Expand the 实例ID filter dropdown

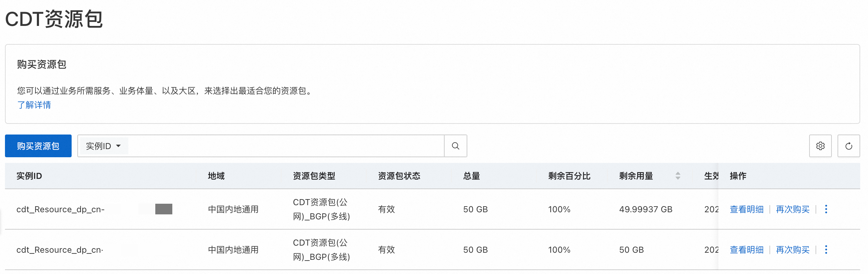(104, 146)
